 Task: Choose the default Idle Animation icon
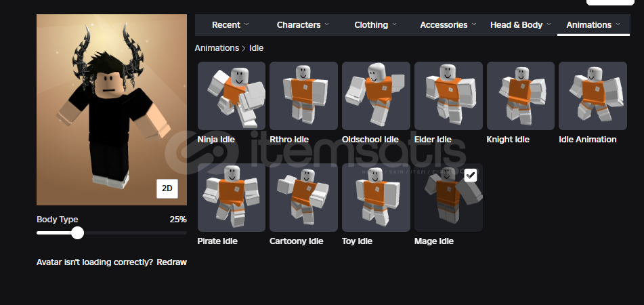coord(593,96)
